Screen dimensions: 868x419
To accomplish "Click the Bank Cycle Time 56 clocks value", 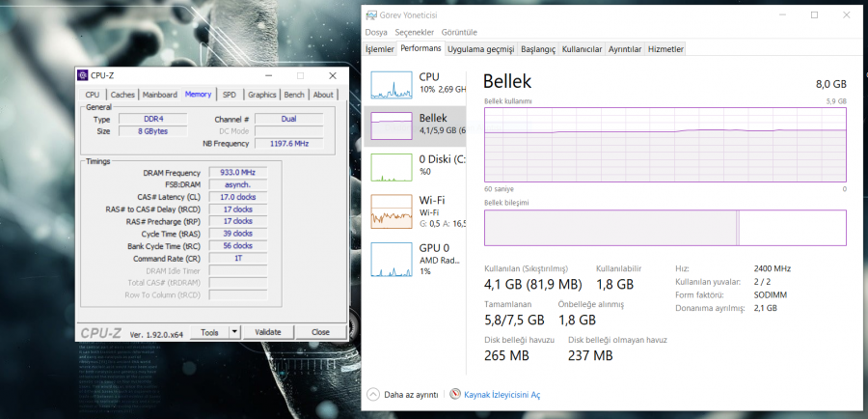I will (x=238, y=245).
